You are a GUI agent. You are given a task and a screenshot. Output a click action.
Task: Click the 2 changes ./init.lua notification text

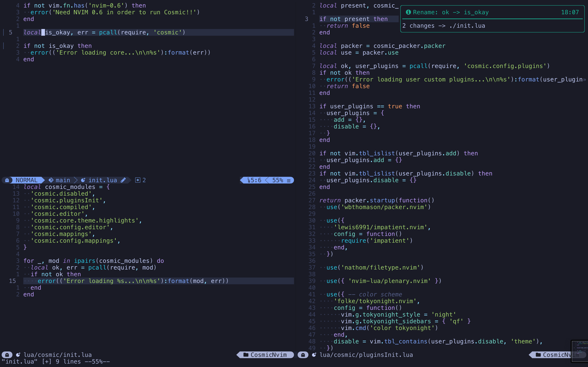[443, 26]
